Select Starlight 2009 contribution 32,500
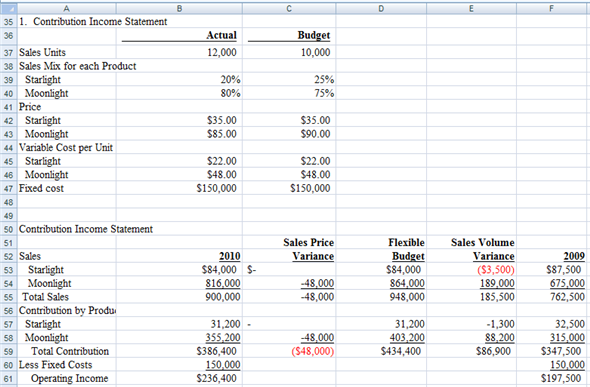Image resolution: width=590 pixels, height=387 pixels. point(570,324)
